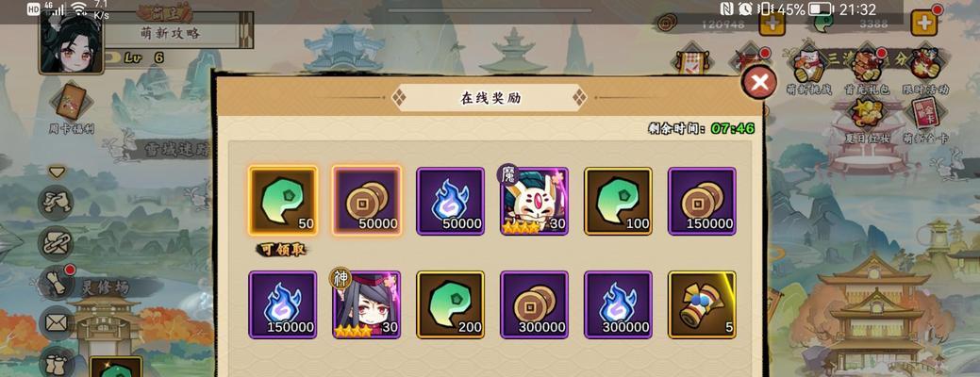Select the golden scroll reward with 5

tap(702, 304)
